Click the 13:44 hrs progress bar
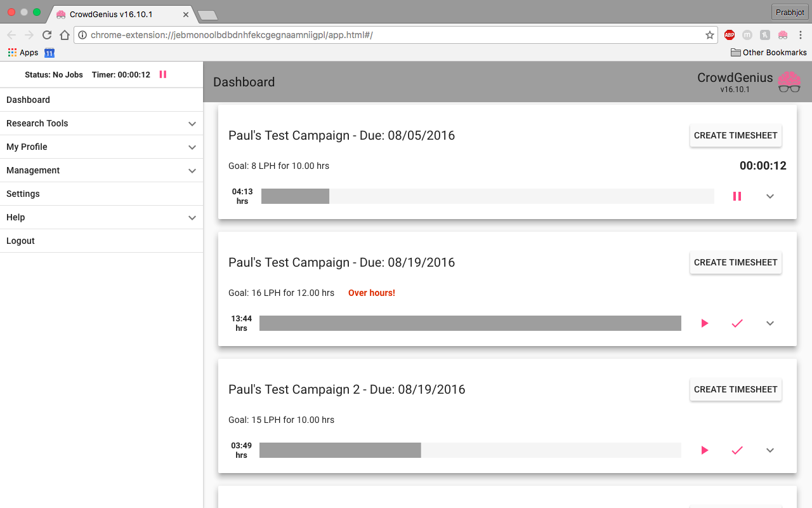This screenshot has height=508, width=812. click(470, 323)
